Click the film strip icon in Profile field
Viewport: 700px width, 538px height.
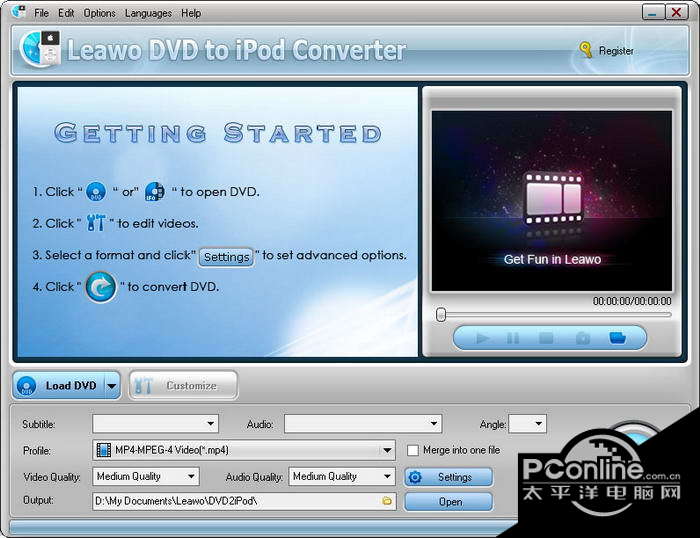104,450
